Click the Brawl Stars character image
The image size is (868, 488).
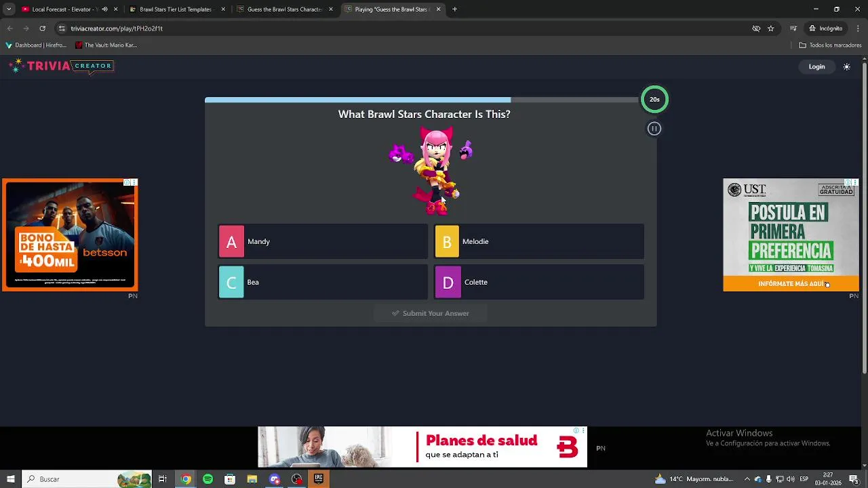(x=431, y=171)
